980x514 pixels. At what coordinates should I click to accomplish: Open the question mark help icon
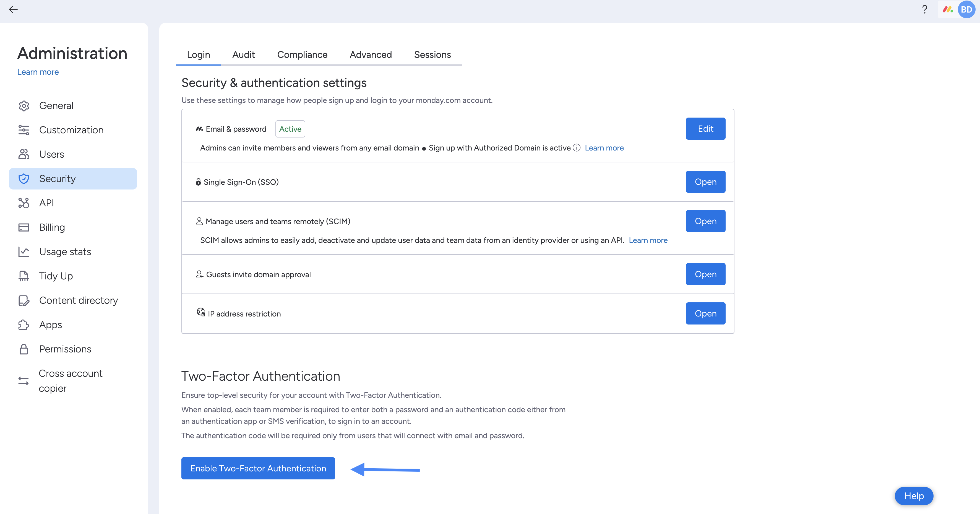(925, 9)
